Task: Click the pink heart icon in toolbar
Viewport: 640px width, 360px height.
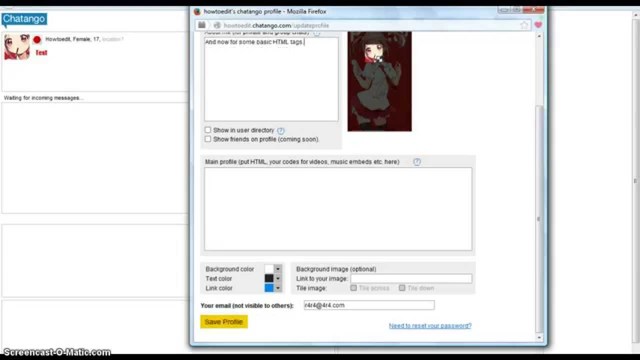Action: tap(538, 25)
